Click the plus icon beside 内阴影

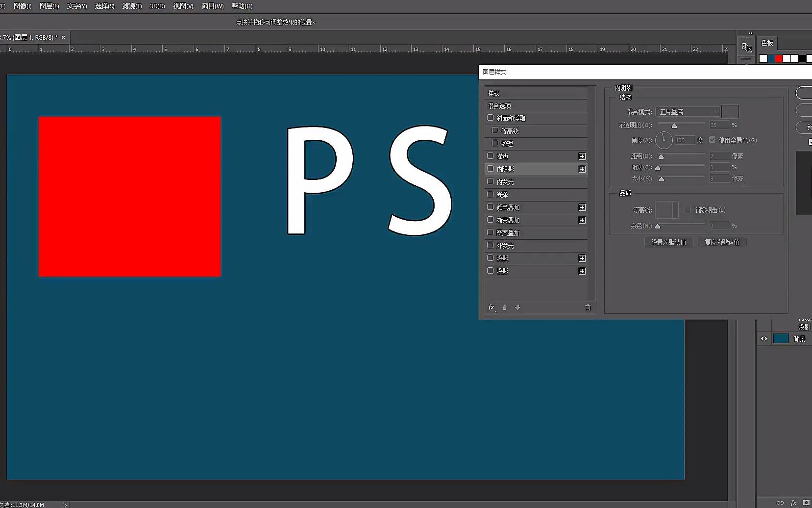tap(582, 169)
